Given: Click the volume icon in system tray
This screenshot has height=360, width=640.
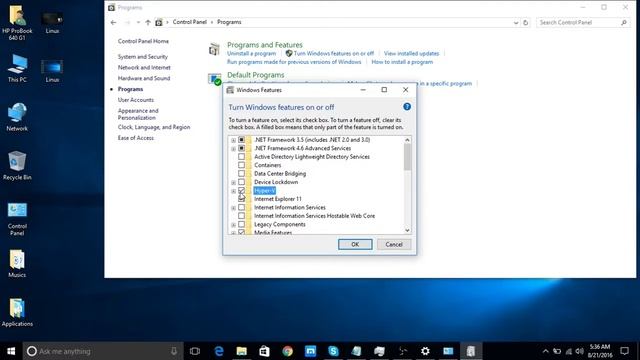Looking at the screenshot, I should (579, 351).
